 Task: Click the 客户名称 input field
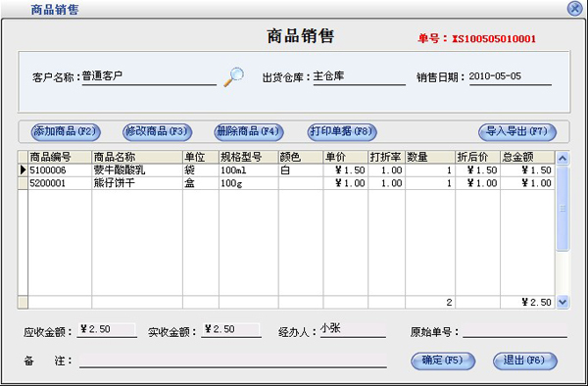pos(149,76)
